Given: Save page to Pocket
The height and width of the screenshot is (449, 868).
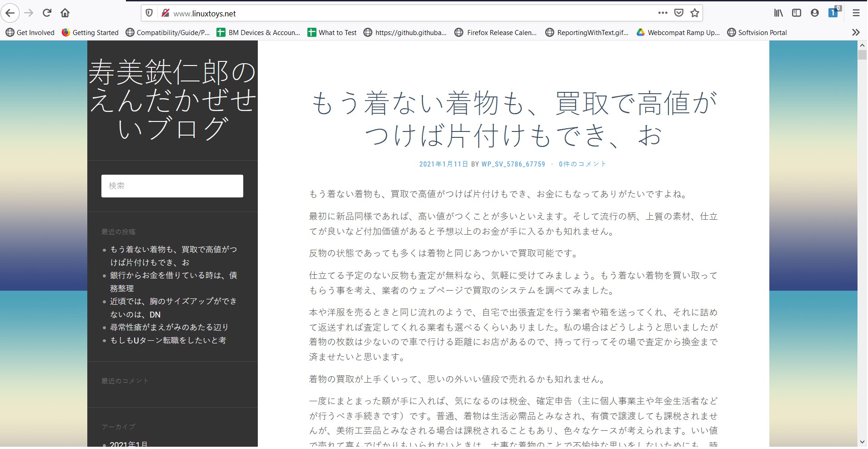Looking at the screenshot, I should (678, 13).
